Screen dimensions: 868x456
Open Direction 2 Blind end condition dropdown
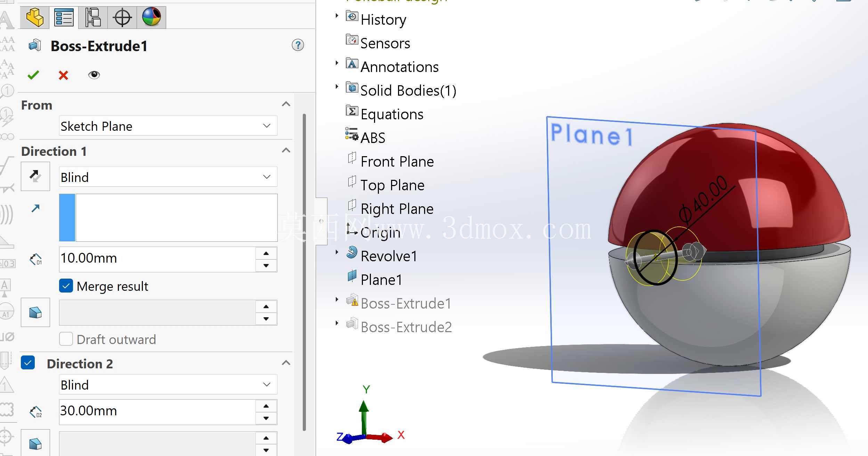168,385
